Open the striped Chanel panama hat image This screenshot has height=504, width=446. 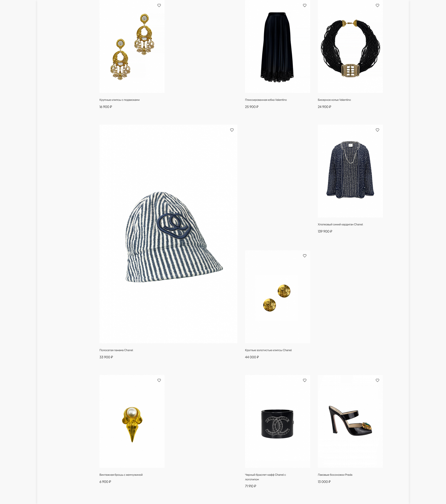pos(168,234)
